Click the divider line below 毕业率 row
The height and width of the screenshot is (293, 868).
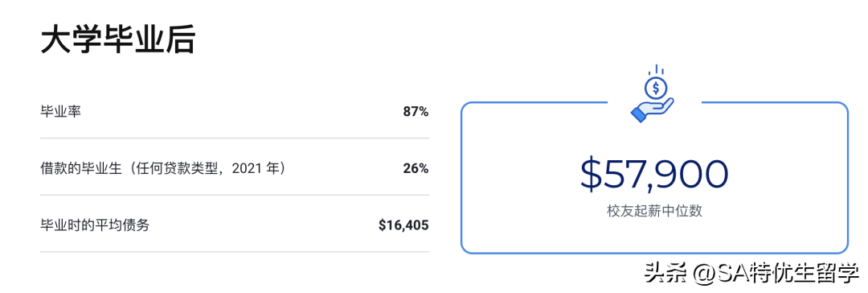click(235, 138)
